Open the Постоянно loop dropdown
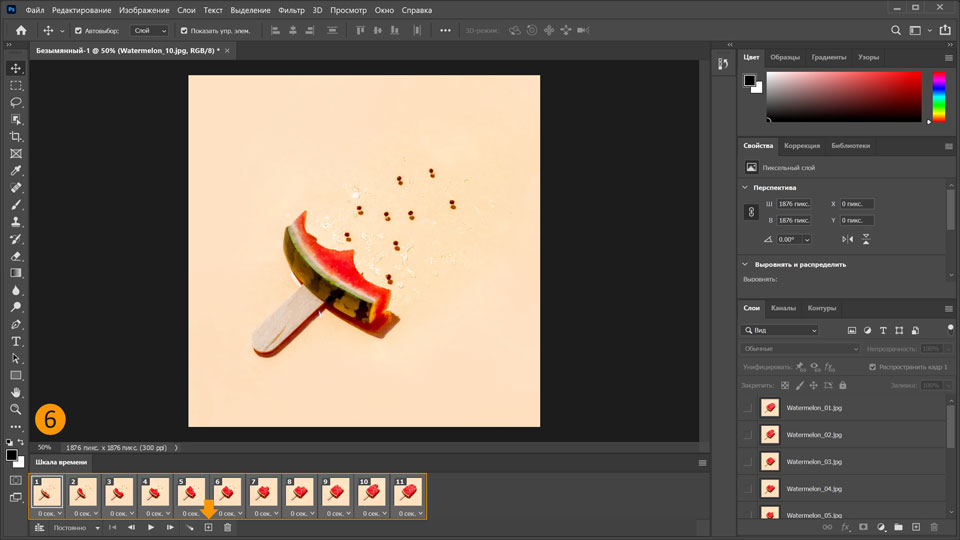 point(77,527)
